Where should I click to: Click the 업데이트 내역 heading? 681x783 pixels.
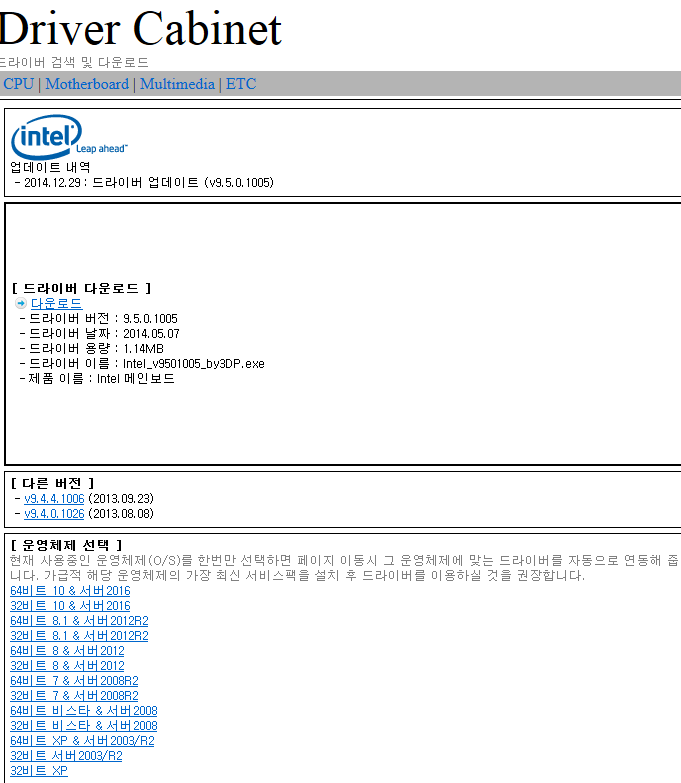(x=50, y=167)
